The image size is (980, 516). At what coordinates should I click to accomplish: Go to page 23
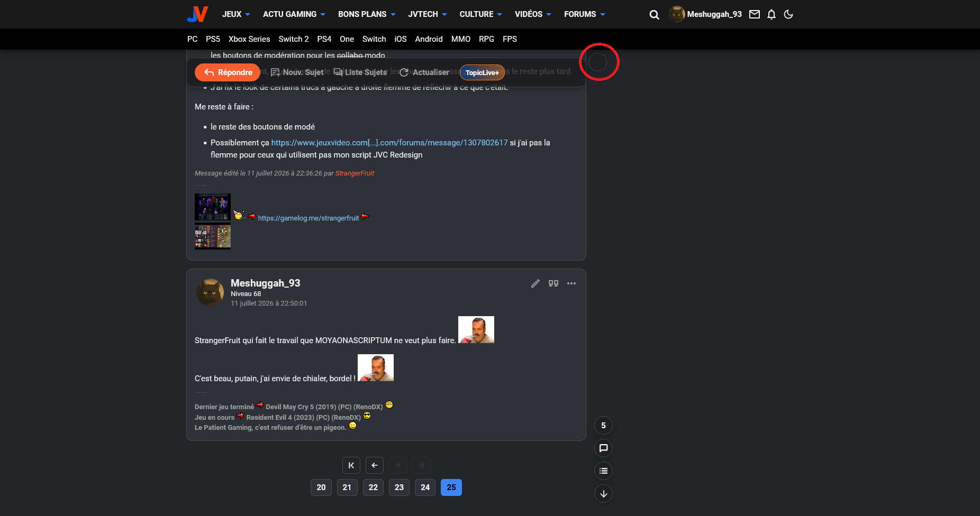(x=399, y=487)
